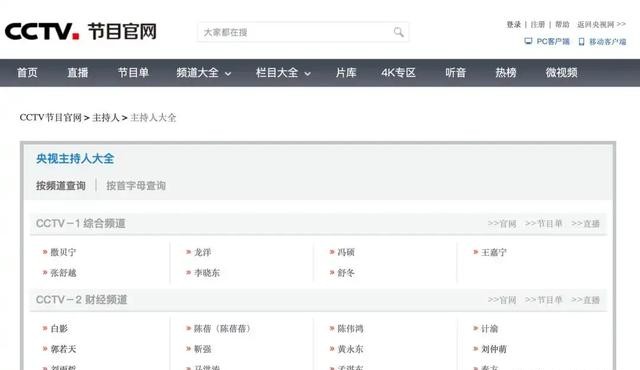
Task: Open >>官网 for CCTV-1 综合频道
Action: point(502,224)
